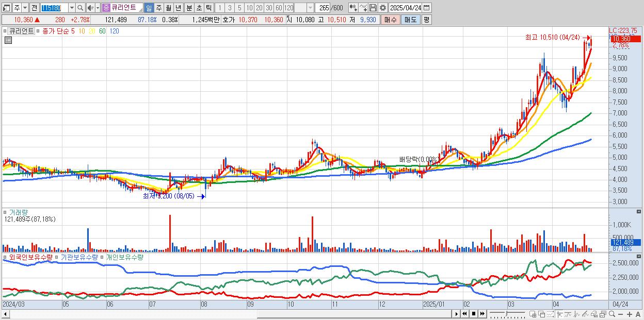The height and width of the screenshot is (320, 644).
Task: Toggle price panel marker before 큐리언트
Action: point(5,31)
